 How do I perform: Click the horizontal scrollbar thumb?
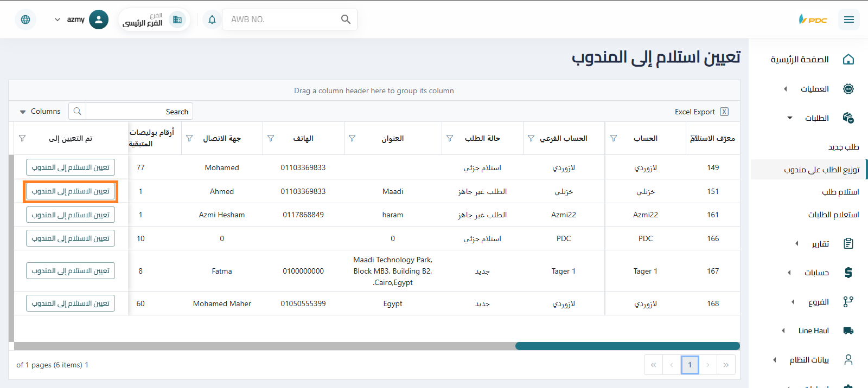[628, 346]
